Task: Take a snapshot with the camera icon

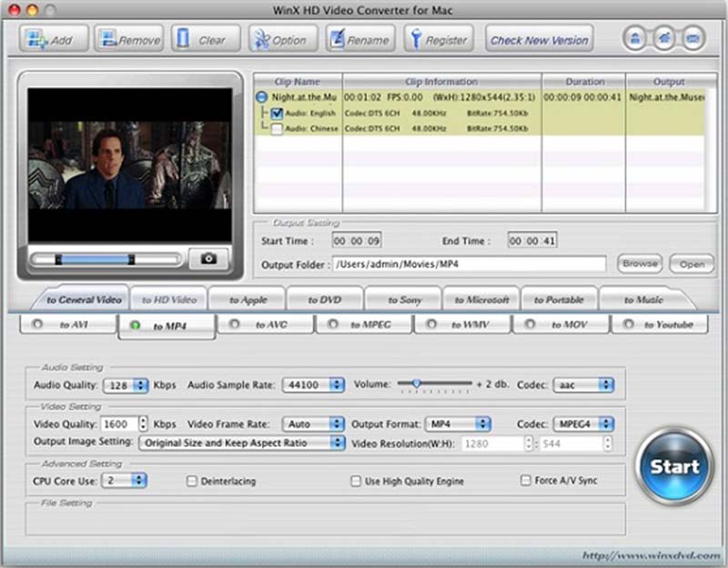Action: click(207, 259)
